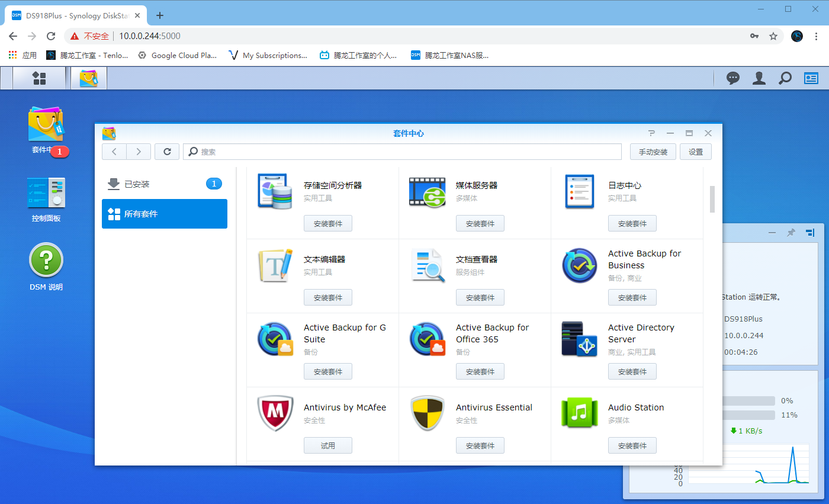Bookmark this page with star icon
The width and height of the screenshot is (829, 504).
coord(773,36)
